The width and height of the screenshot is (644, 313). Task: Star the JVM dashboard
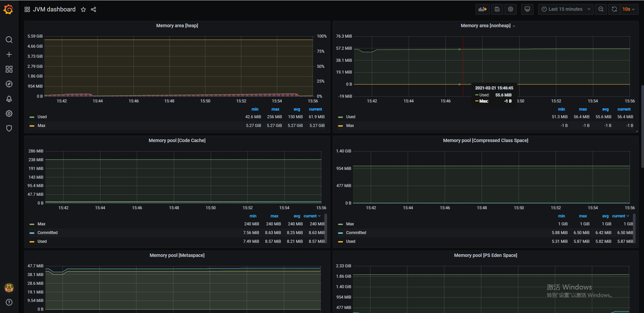(x=83, y=9)
